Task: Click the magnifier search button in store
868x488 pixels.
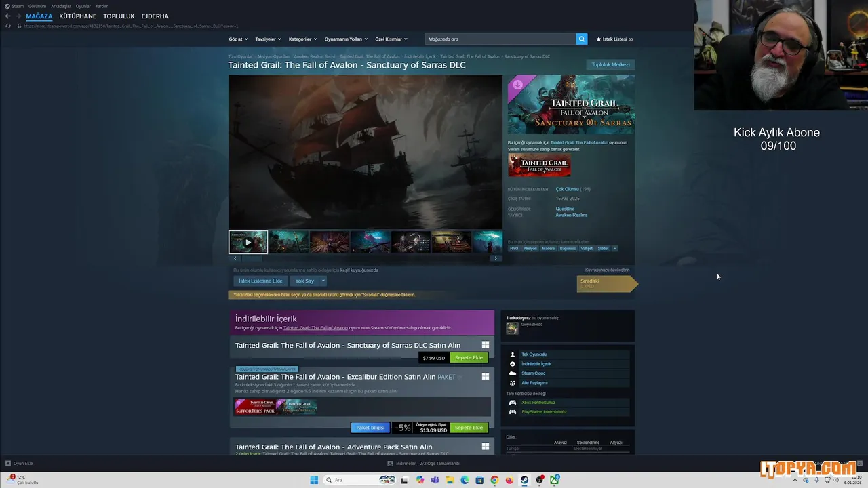Action: pos(581,39)
